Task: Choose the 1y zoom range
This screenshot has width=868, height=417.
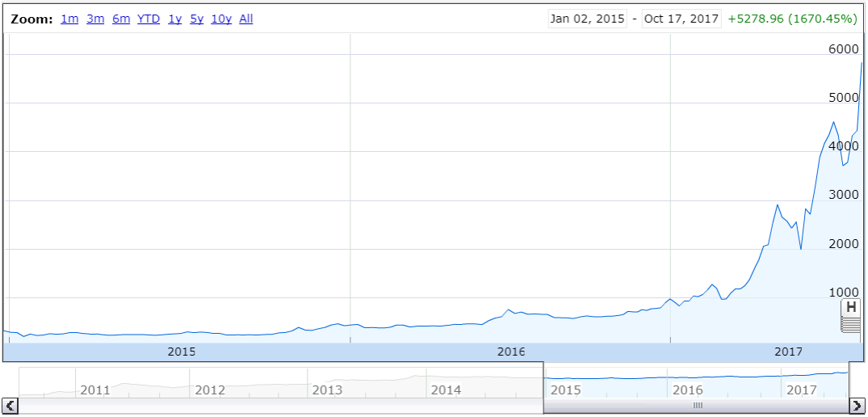Action: pyautogui.click(x=175, y=19)
